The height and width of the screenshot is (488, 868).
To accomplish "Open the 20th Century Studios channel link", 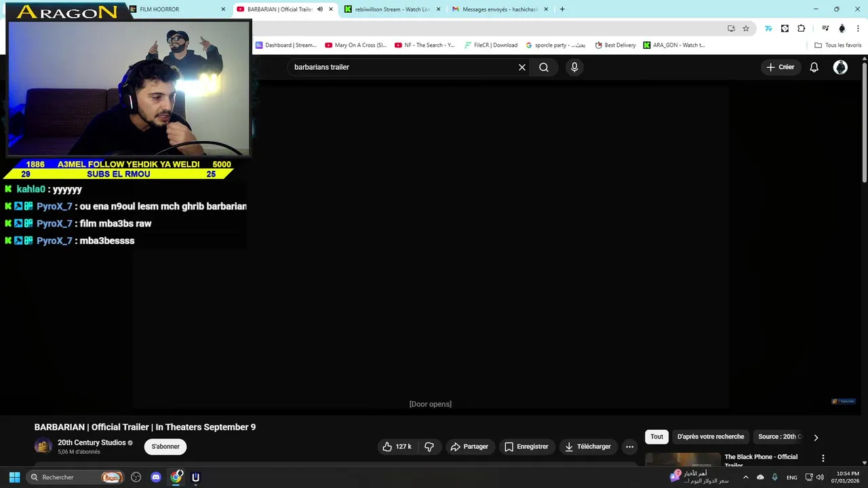I will point(92,443).
